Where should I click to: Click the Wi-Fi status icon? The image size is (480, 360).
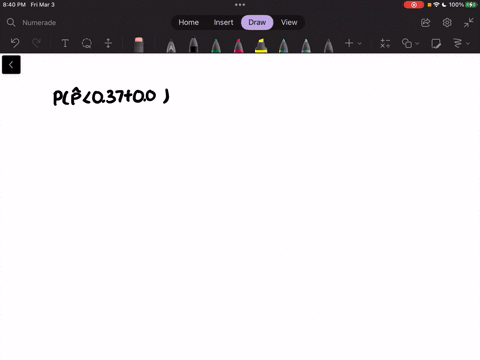pyautogui.click(x=436, y=5)
